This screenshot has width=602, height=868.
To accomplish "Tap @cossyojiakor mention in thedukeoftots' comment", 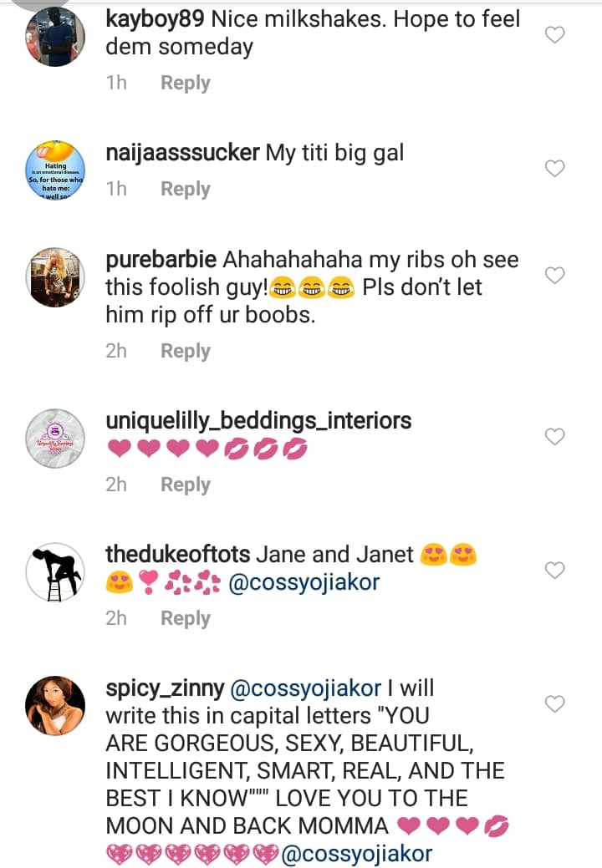I will (x=304, y=582).
